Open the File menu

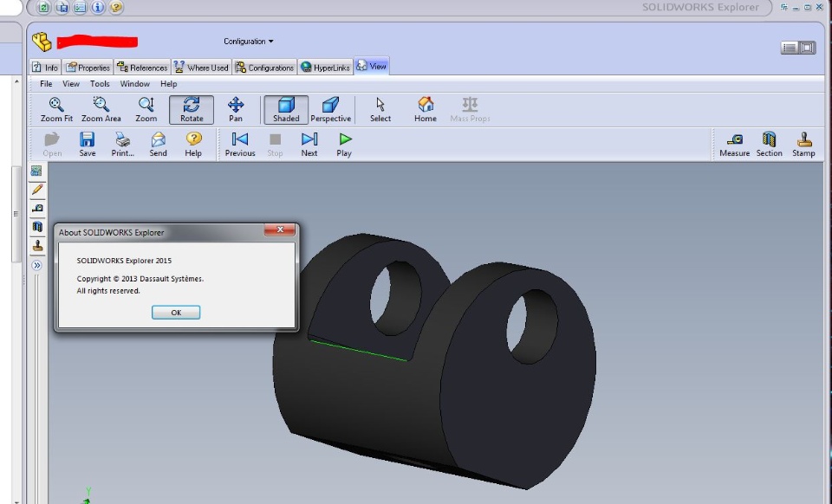[46, 84]
